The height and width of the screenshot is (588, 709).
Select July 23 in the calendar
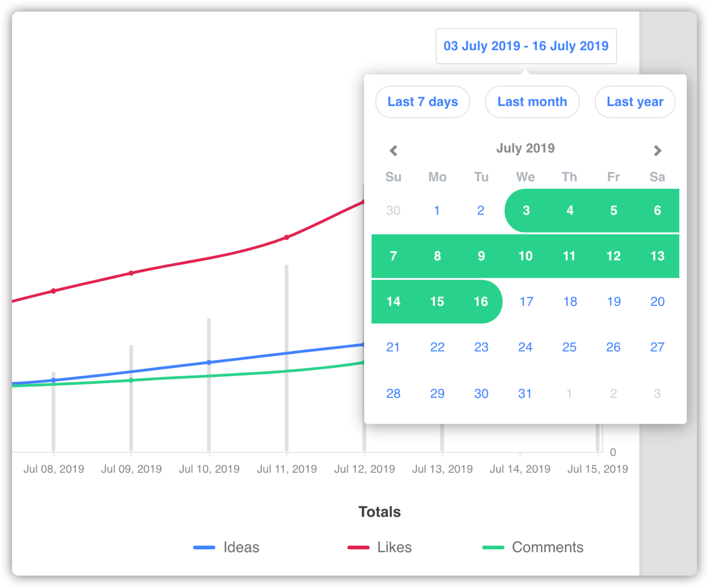481,347
